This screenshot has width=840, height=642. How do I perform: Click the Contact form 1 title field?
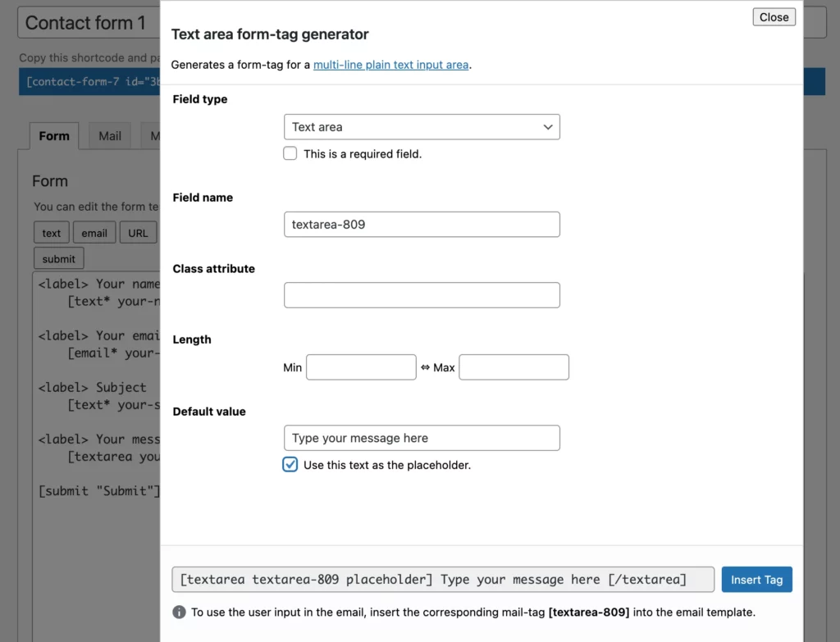click(x=89, y=22)
